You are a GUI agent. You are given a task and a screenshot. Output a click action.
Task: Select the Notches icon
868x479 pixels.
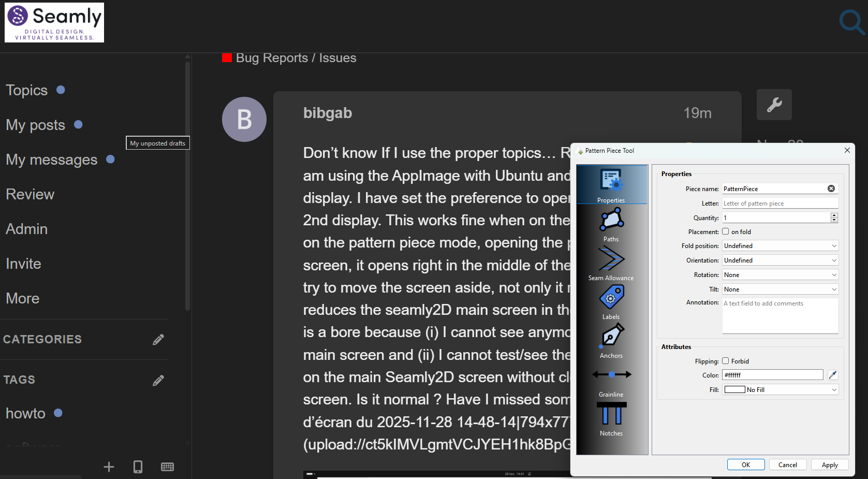611,414
